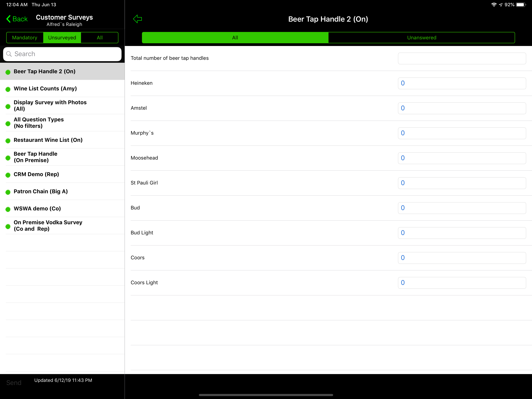Select the All surveys tab in sidebar
Screen dimensions: 532x399
click(x=100, y=38)
